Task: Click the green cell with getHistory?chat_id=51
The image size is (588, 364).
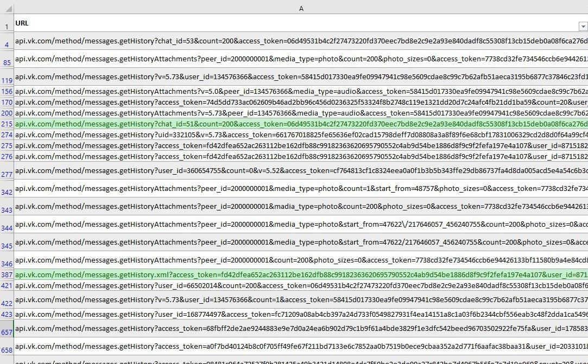Action: pyautogui.click(x=301, y=124)
